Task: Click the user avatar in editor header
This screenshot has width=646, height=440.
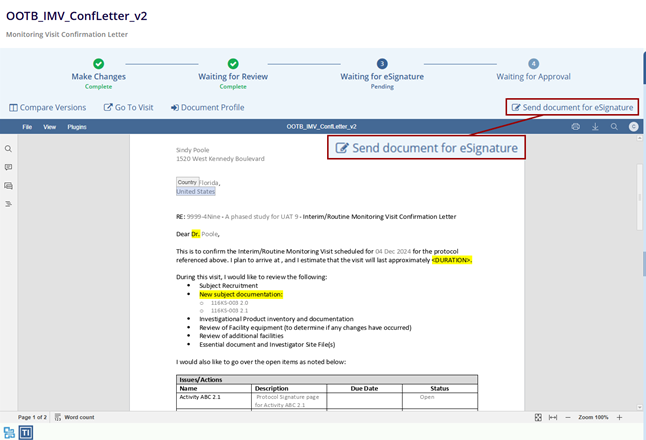Action: click(634, 127)
